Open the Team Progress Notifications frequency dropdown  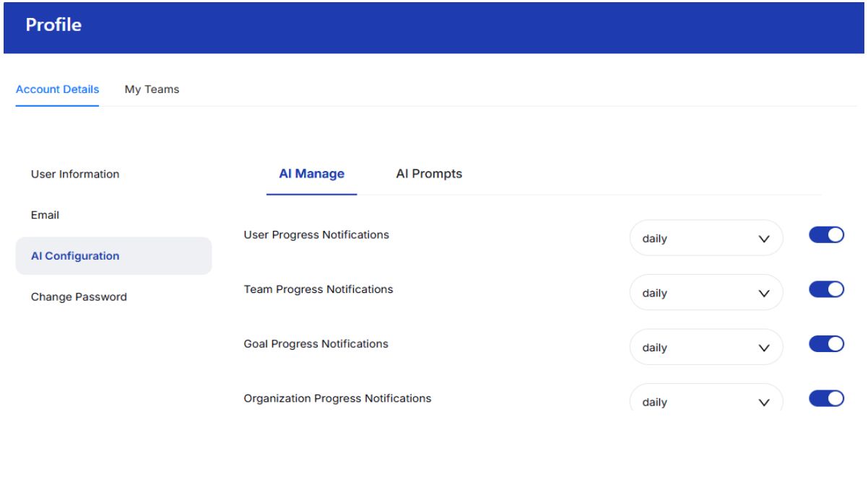pos(706,293)
